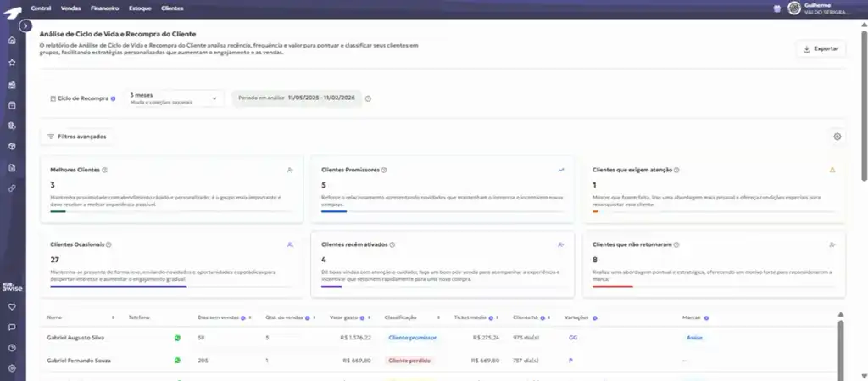The image size is (868, 381).
Task: Click the info icon next to the analysis period
Action: pyautogui.click(x=368, y=99)
